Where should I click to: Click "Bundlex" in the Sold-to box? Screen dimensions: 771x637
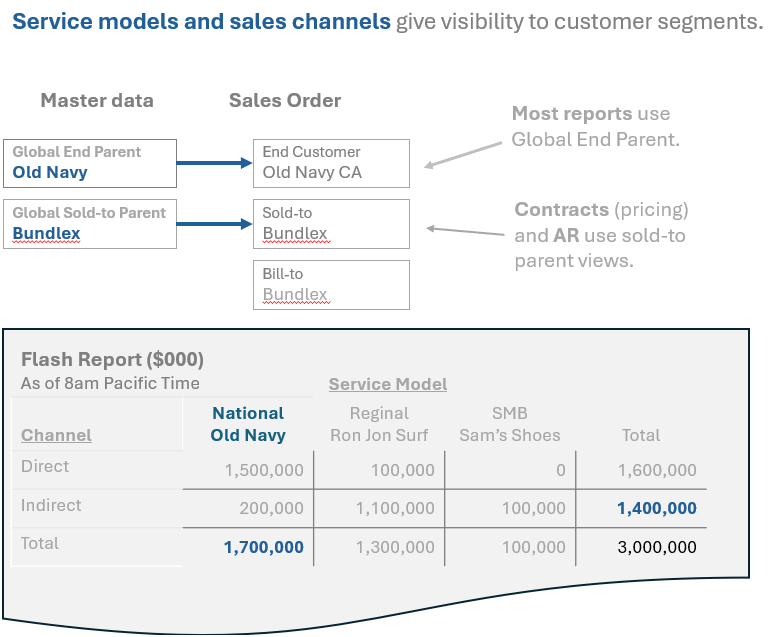pos(295,233)
